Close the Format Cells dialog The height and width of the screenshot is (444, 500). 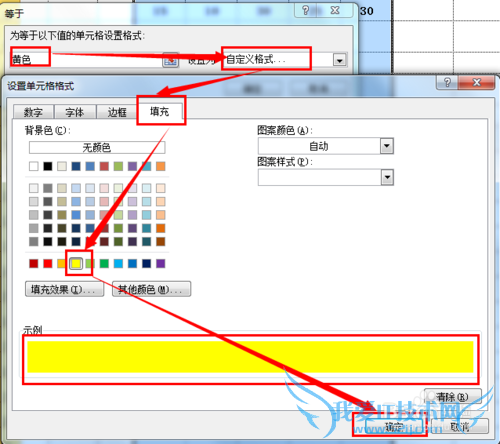point(477,82)
